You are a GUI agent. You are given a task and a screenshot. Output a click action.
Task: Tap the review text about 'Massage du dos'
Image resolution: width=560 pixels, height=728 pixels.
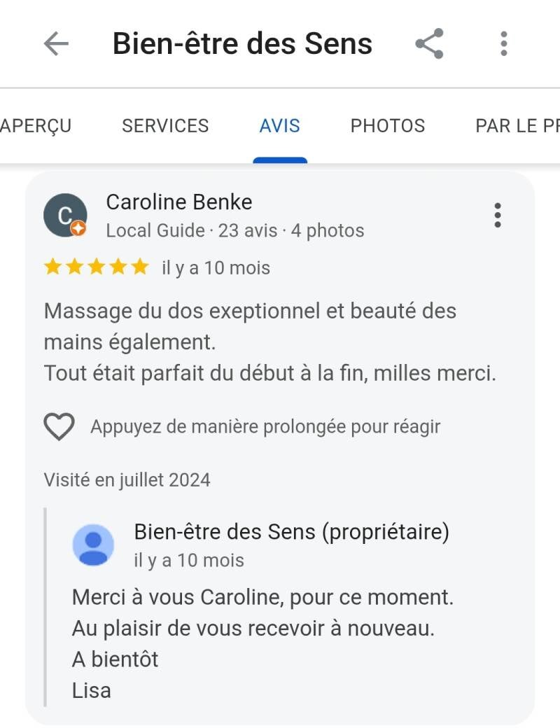click(269, 342)
